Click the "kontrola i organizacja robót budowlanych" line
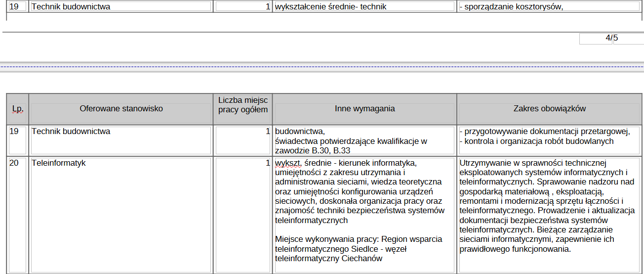644x274 pixels. 536,141
